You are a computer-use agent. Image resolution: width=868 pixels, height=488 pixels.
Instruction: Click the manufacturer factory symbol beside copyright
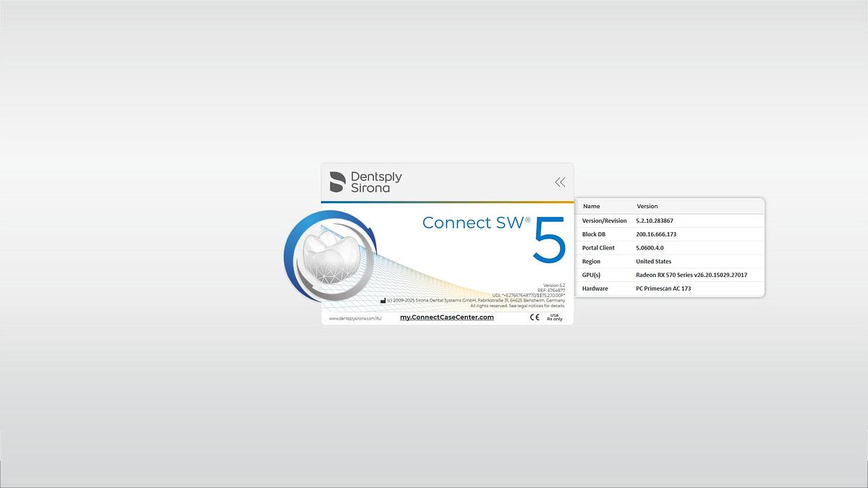pyautogui.click(x=383, y=301)
